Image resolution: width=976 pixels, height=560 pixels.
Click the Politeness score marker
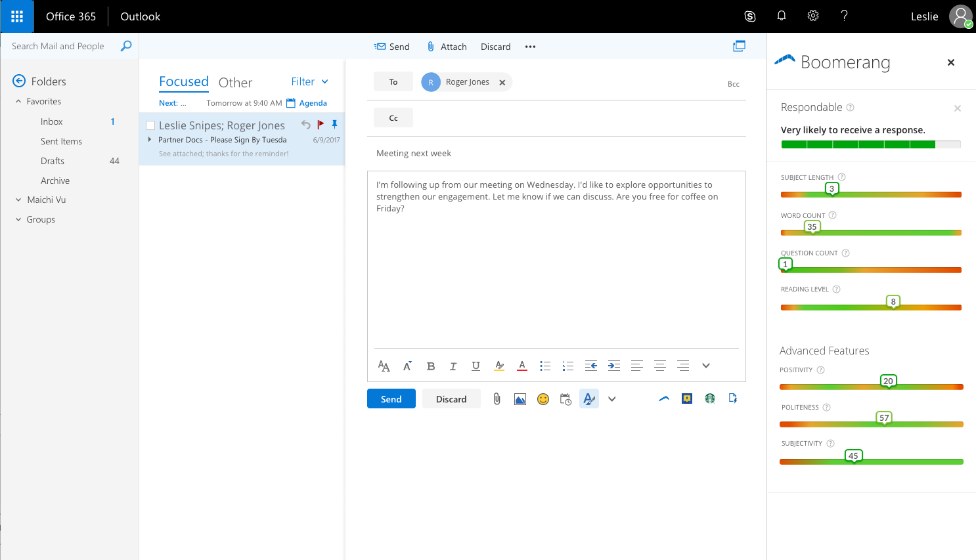point(885,418)
